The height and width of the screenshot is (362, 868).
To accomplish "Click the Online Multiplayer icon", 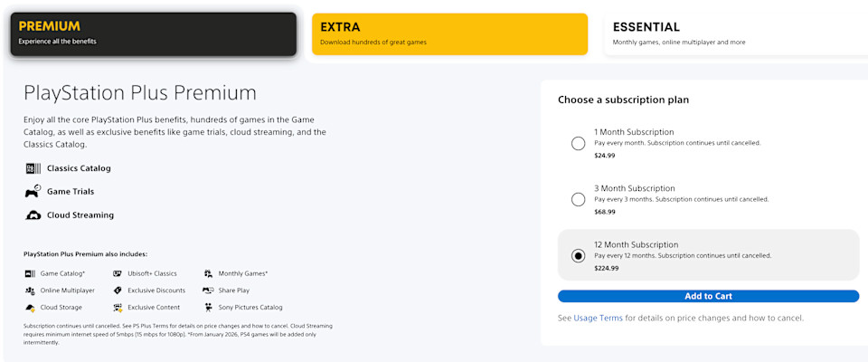I will [x=30, y=291].
